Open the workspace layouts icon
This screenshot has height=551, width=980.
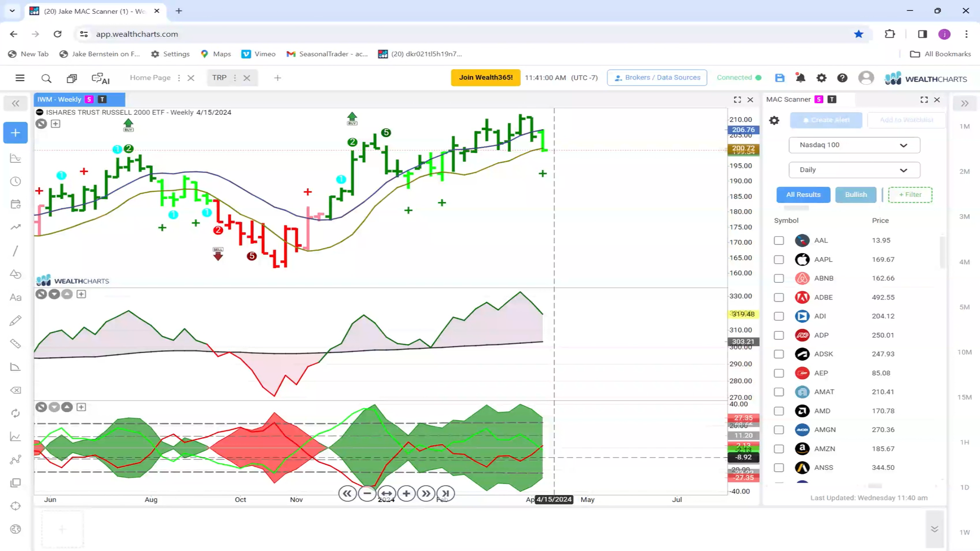(x=72, y=78)
